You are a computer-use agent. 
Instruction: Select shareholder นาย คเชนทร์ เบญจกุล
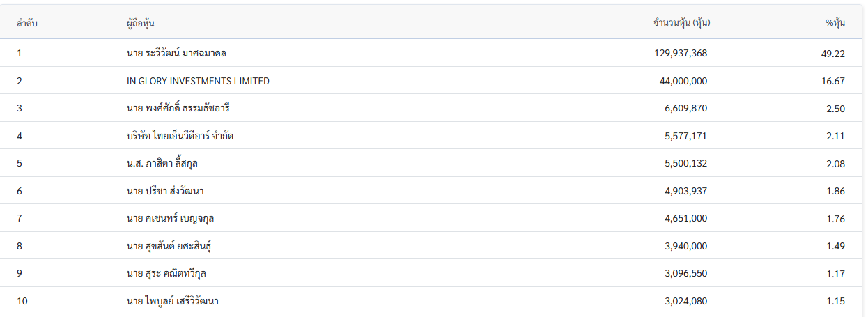click(x=170, y=219)
